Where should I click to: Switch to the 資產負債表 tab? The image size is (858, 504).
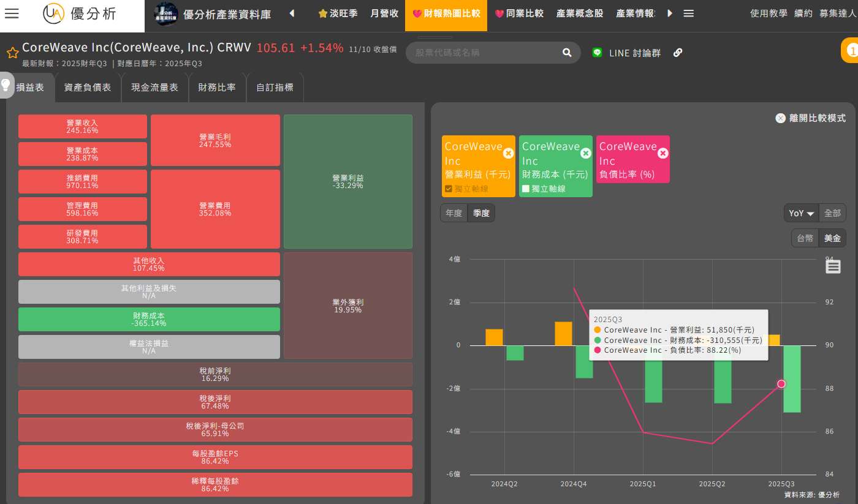click(x=88, y=88)
